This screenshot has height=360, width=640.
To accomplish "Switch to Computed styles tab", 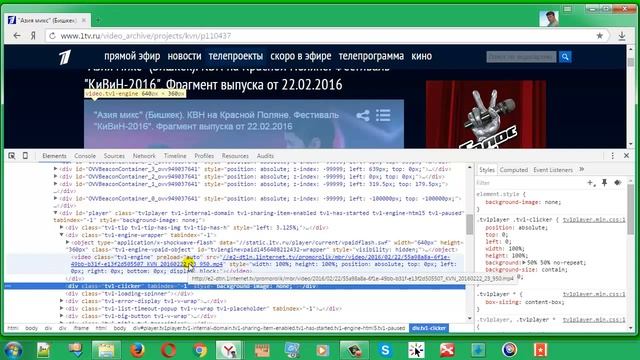I will click(x=513, y=170).
